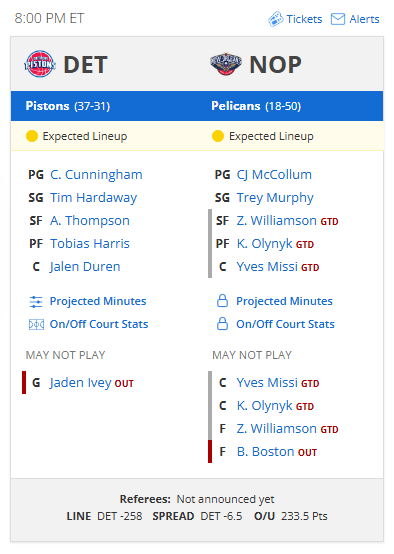Viewport: 394px width, 554px height.
Task: Select Tim Hardaway in Pistons lineup
Action: point(93,198)
